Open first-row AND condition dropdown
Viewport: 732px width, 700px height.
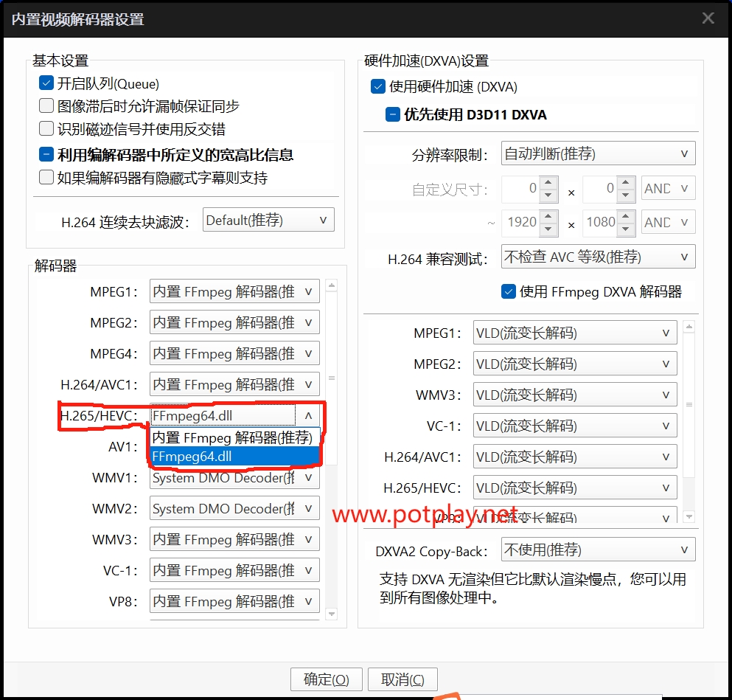(668, 188)
